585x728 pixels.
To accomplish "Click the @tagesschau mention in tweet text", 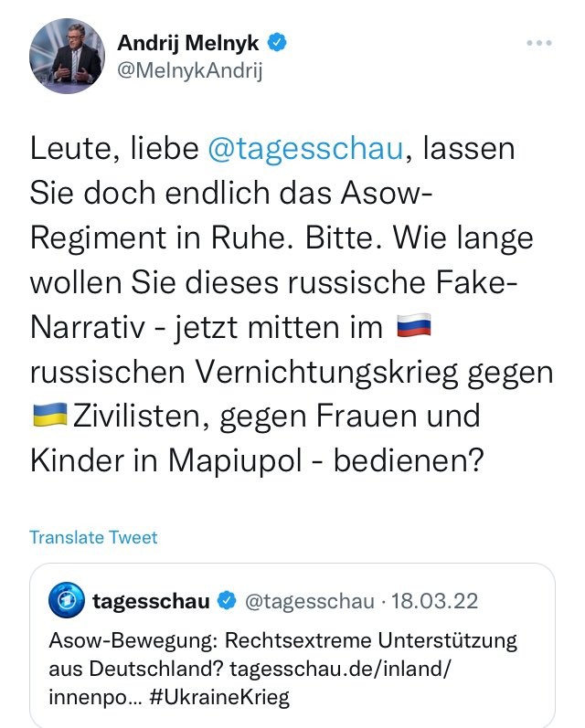I will (x=305, y=147).
